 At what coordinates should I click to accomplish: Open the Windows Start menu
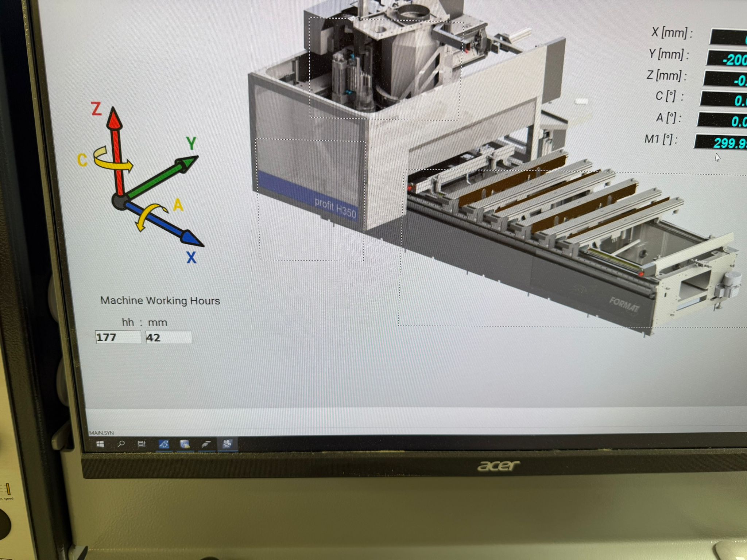pyautogui.click(x=100, y=444)
